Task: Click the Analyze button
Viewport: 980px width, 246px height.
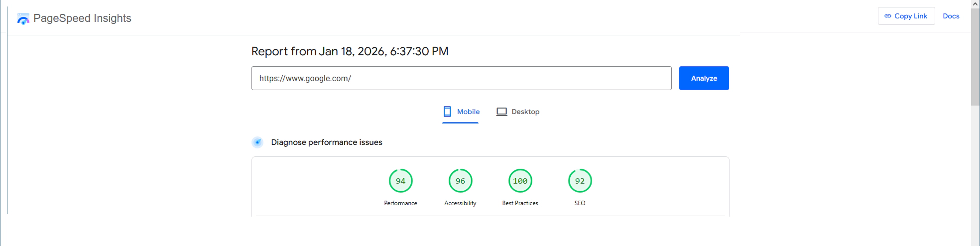Action: click(704, 78)
